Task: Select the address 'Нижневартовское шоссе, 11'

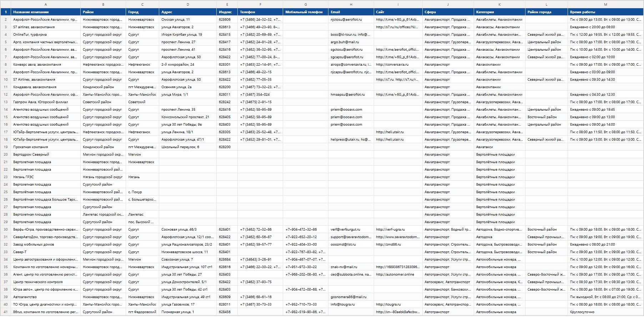Action: point(188,252)
